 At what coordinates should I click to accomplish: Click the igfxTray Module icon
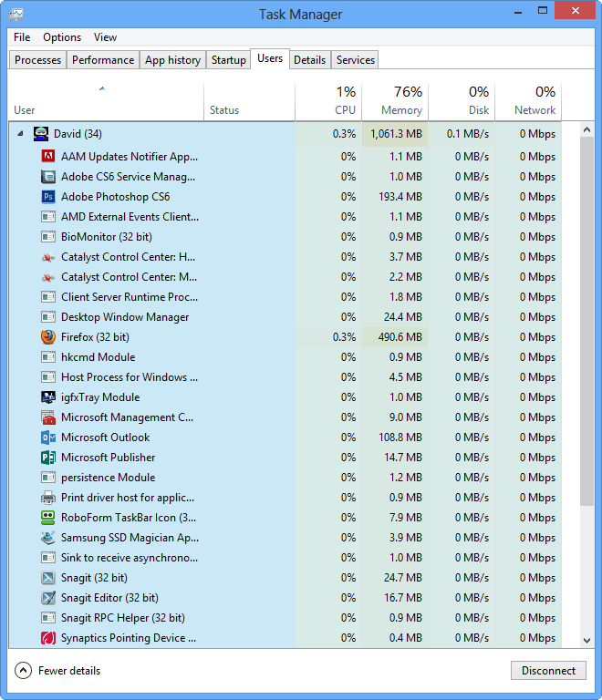click(48, 396)
